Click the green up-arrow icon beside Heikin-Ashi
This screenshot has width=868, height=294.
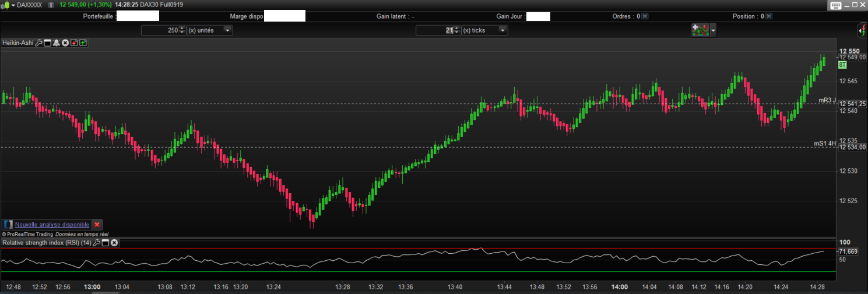tap(83, 42)
